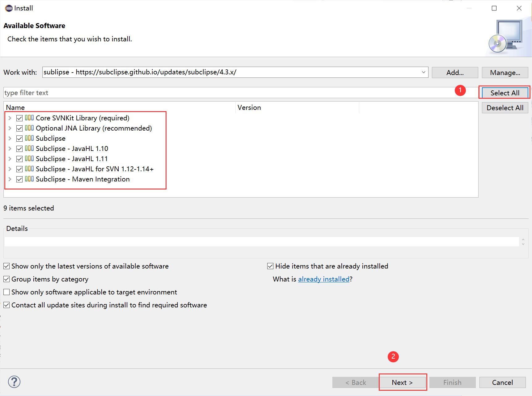Viewport: 532px width, 396px height.
Task: Open the Work with site dropdown
Action: click(423, 72)
